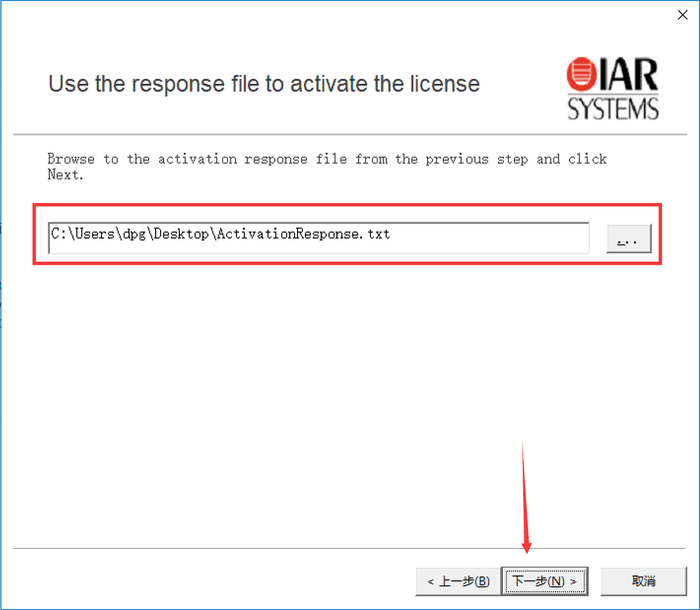Click the word 'Next.' in the instructions
The height and width of the screenshot is (610, 700).
pyautogui.click(x=66, y=174)
